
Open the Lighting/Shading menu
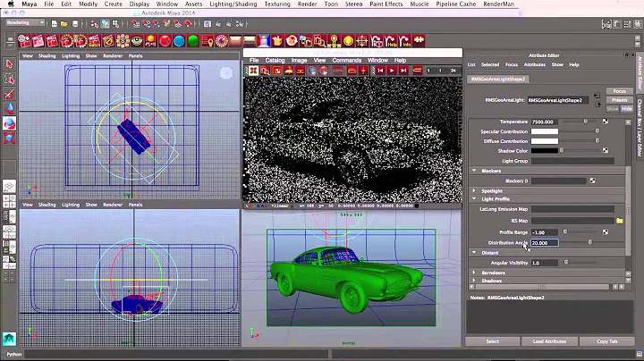point(233,4)
